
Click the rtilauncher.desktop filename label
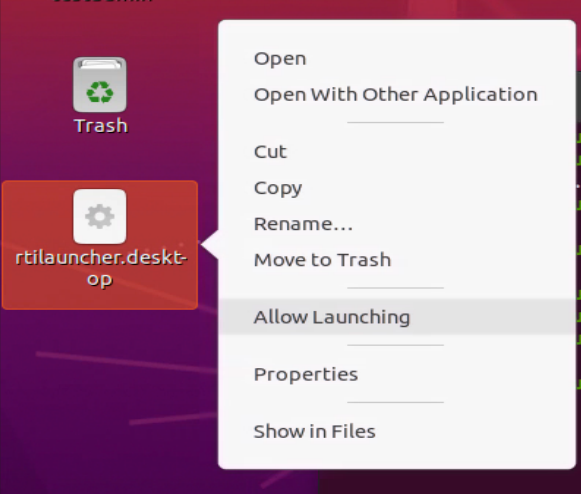point(100,268)
